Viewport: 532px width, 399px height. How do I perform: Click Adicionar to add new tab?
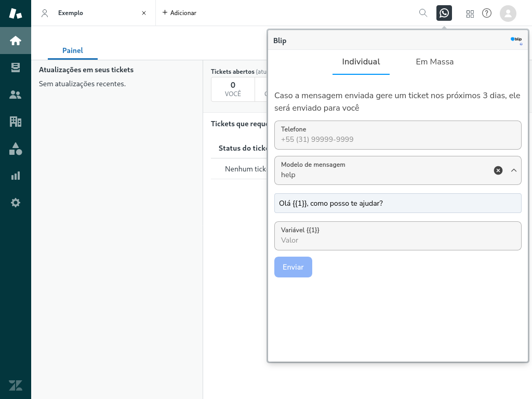tap(179, 13)
